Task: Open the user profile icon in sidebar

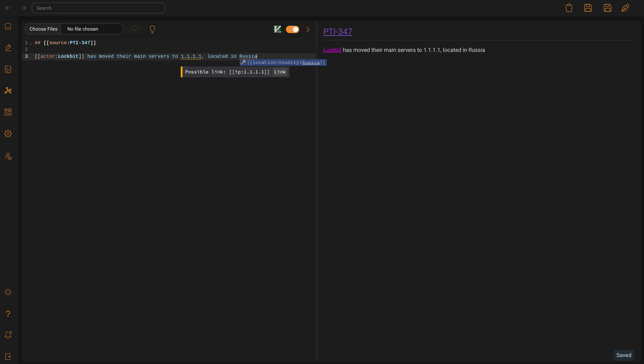Action: (8, 156)
